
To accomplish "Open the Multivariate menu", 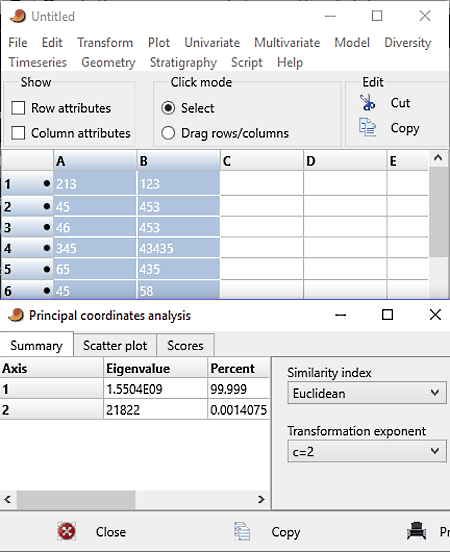I will [287, 43].
